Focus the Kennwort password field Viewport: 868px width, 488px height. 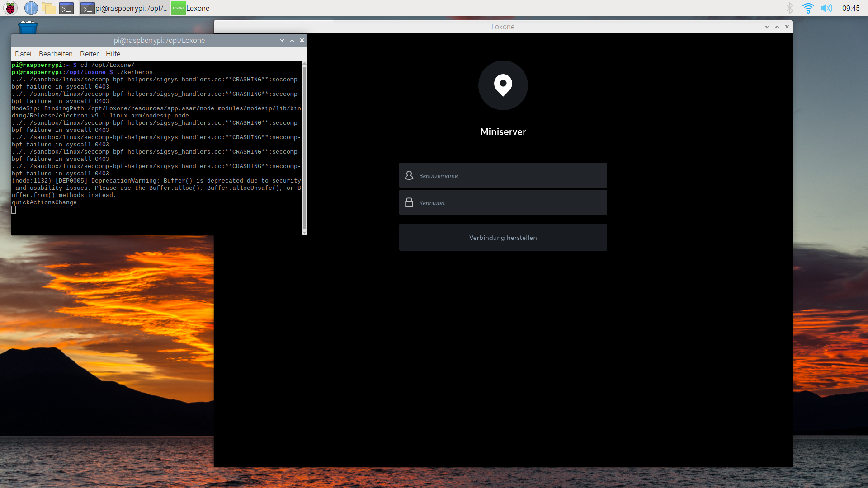click(x=503, y=202)
